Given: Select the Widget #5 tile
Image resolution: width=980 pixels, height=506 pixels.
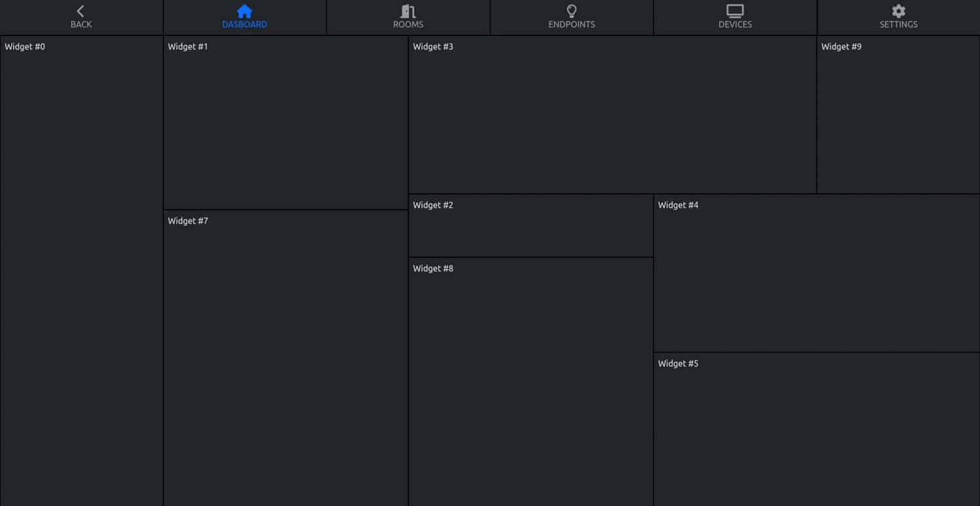Looking at the screenshot, I should tap(817, 430).
